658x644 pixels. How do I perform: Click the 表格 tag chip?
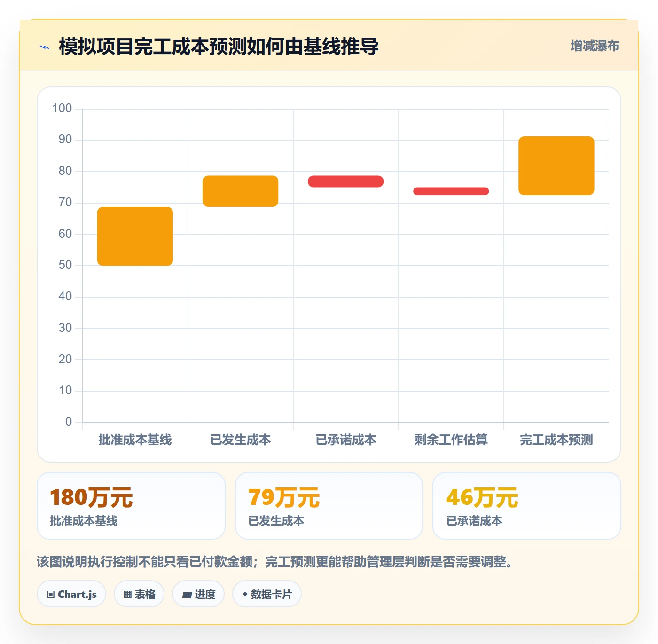pyautogui.click(x=139, y=594)
